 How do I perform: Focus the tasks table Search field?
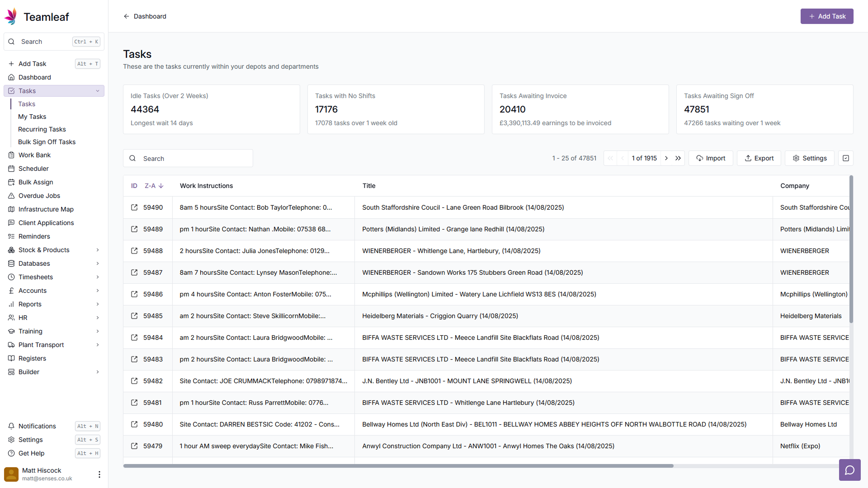[188, 158]
